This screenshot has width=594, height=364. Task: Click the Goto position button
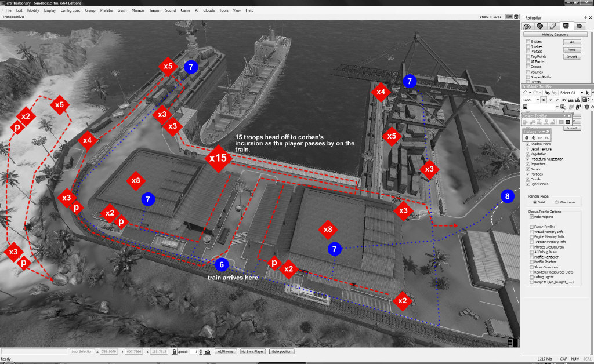(x=281, y=351)
